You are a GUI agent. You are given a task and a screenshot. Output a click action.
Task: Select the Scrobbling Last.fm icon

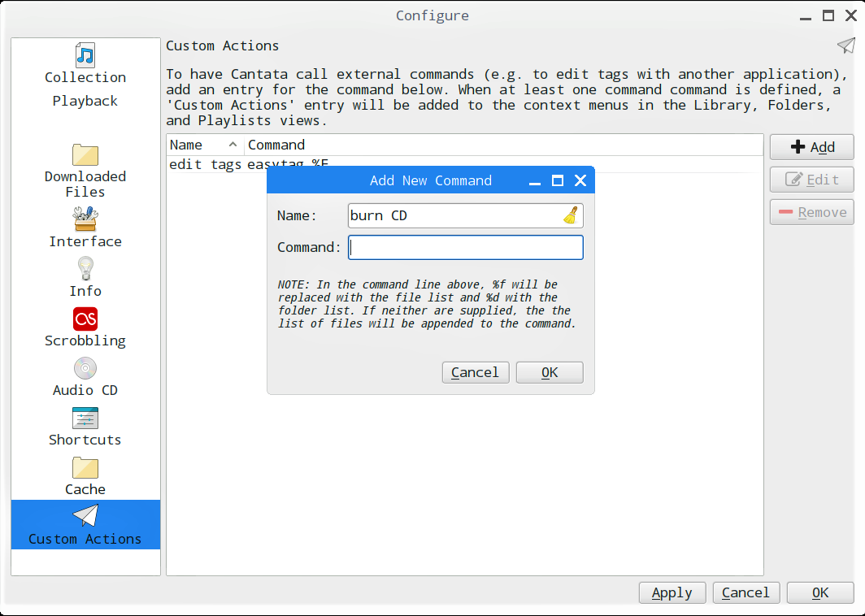pyautogui.click(x=85, y=319)
